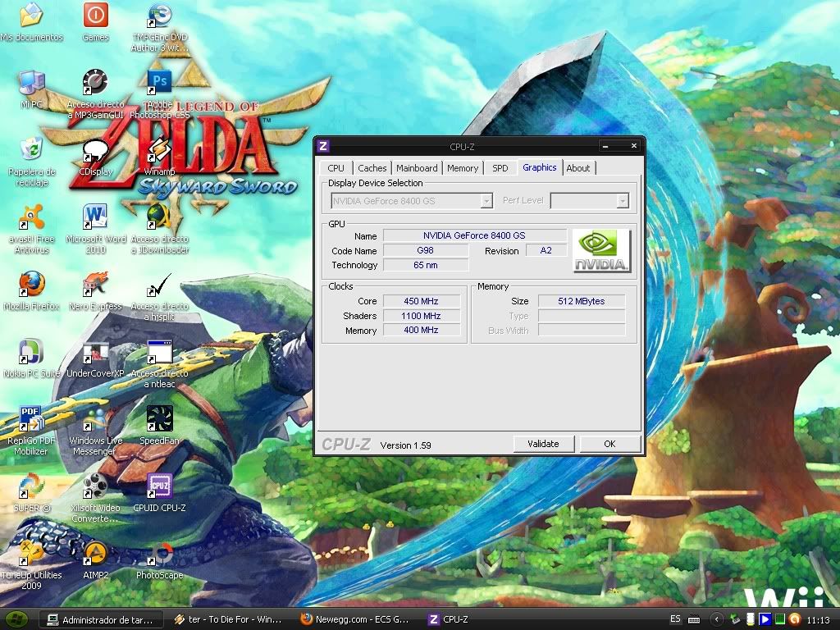Open avast! Free Antivirus icon
The image size is (840, 630).
click(x=32, y=217)
